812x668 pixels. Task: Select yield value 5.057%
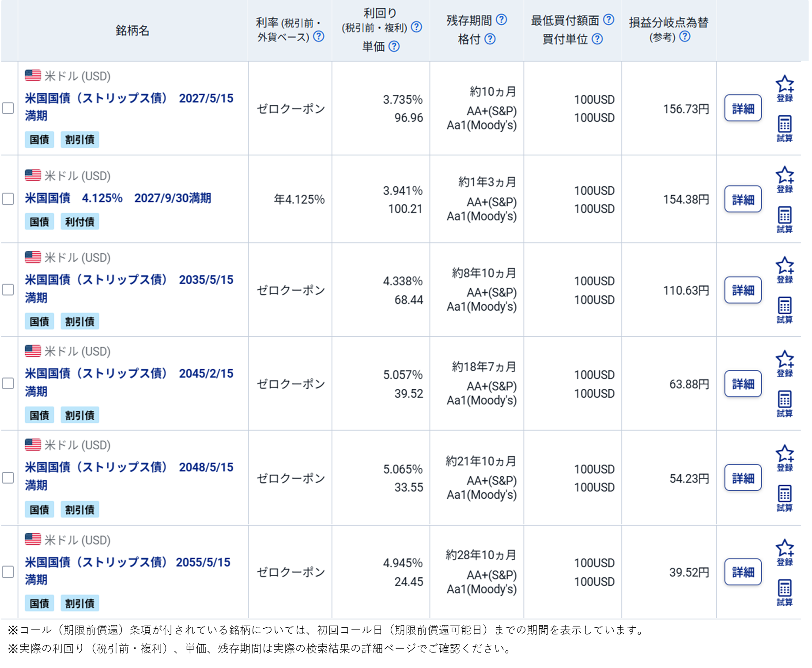(403, 375)
